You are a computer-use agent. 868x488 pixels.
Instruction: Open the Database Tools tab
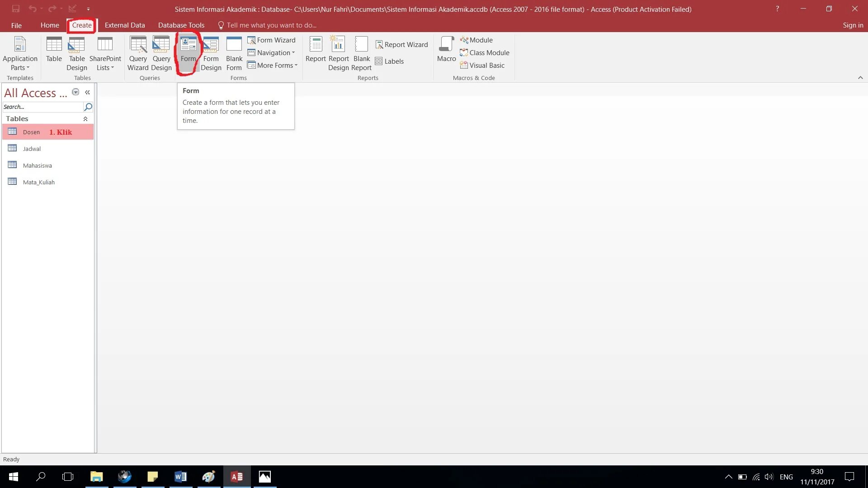181,25
